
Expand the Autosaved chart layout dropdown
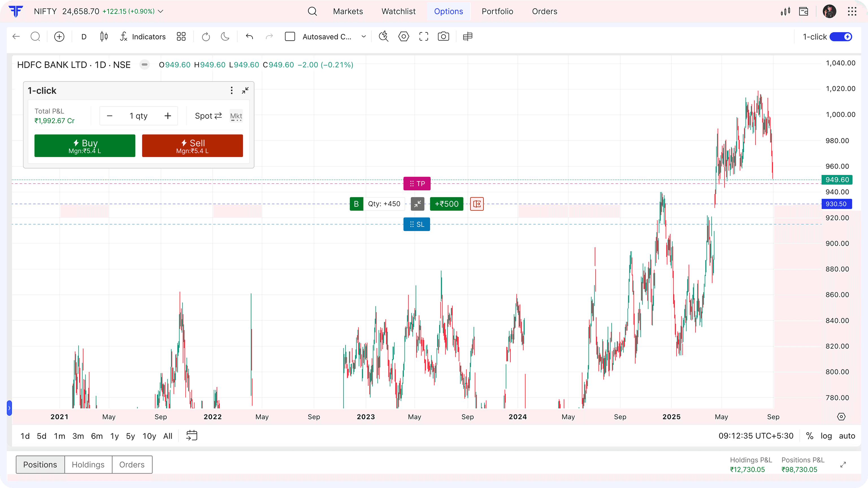pyautogui.click(x=364, y=36)
